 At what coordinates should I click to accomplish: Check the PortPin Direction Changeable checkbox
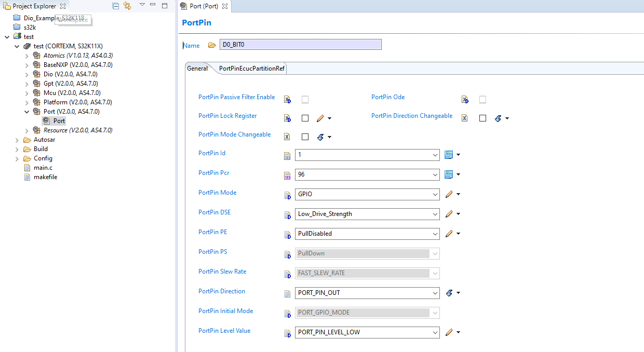point(482,118)
